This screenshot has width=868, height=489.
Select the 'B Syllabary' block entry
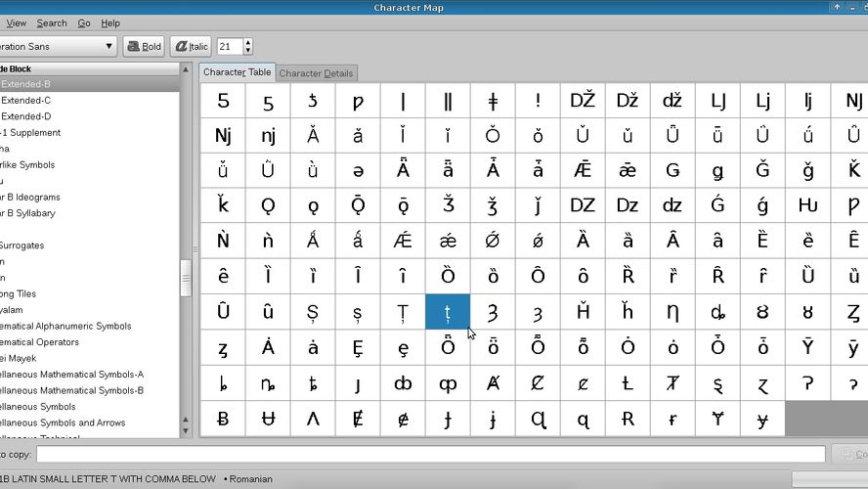click(89, 212)
